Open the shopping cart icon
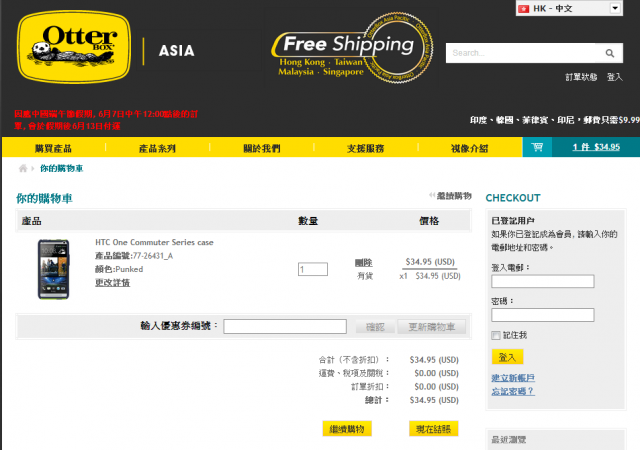The width and height of the screenshot is (640, 450). [537, 147]
